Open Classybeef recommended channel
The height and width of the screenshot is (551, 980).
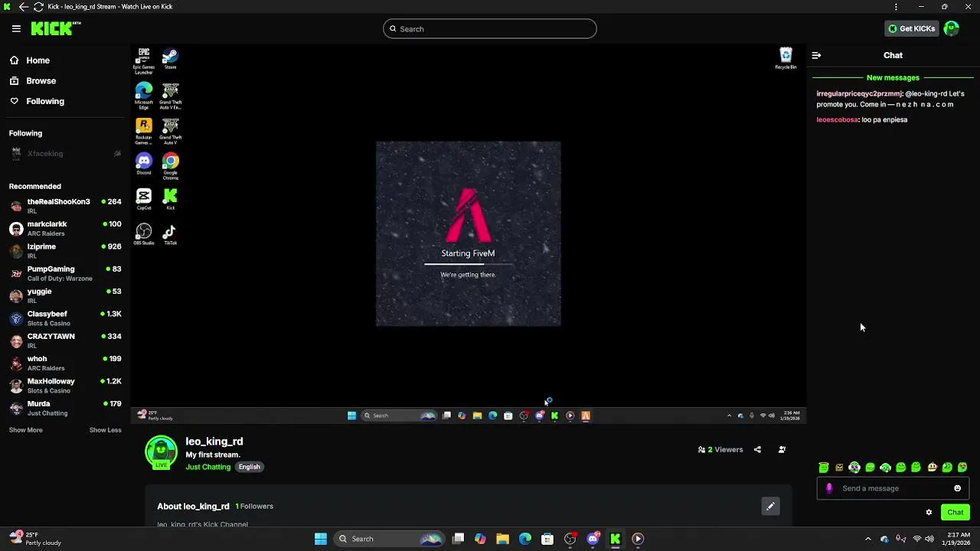point(65,318)
